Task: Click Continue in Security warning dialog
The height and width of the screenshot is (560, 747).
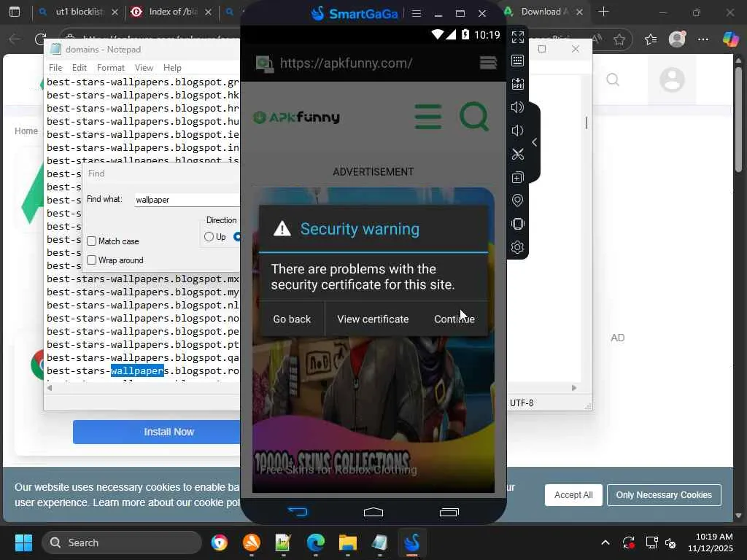Action: click(x=454, y=319)
